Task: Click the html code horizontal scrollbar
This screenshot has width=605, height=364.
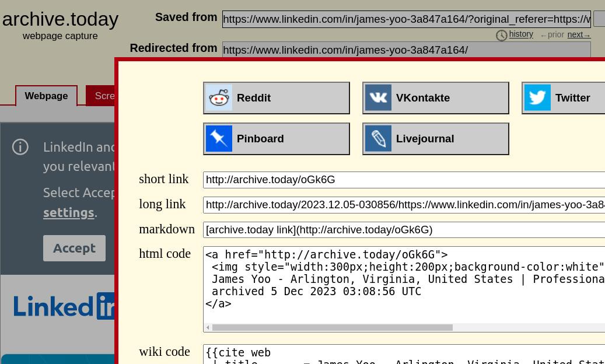Action: point(332,328)
